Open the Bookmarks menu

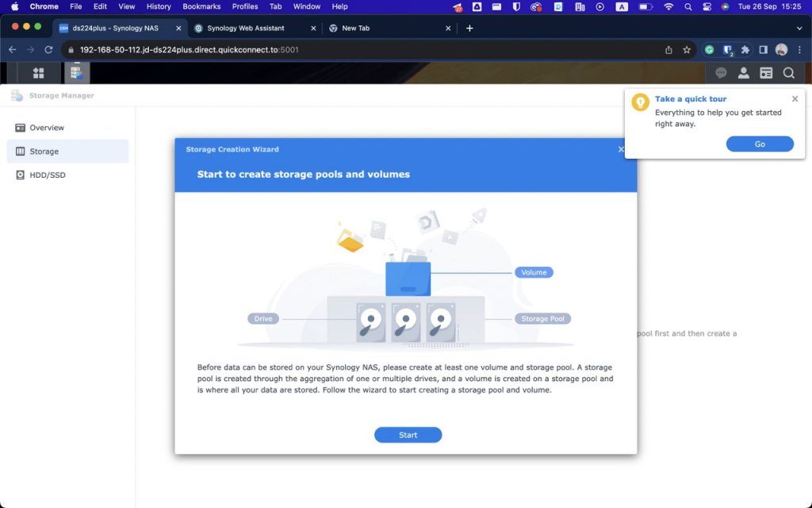(x=201, y=6)
